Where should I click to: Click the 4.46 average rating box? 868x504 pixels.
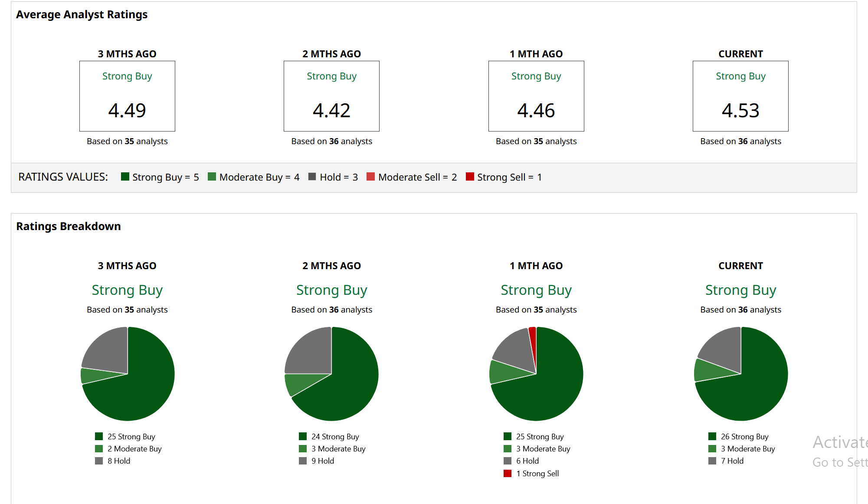click(x=536, y=96)
